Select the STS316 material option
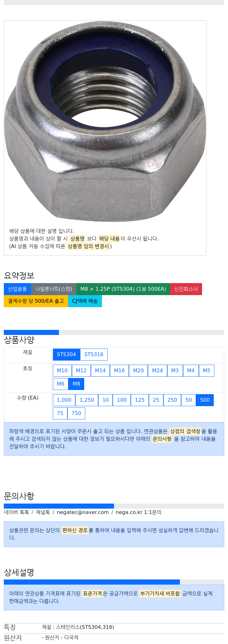The image size is (228, 644). coord(94,355)
